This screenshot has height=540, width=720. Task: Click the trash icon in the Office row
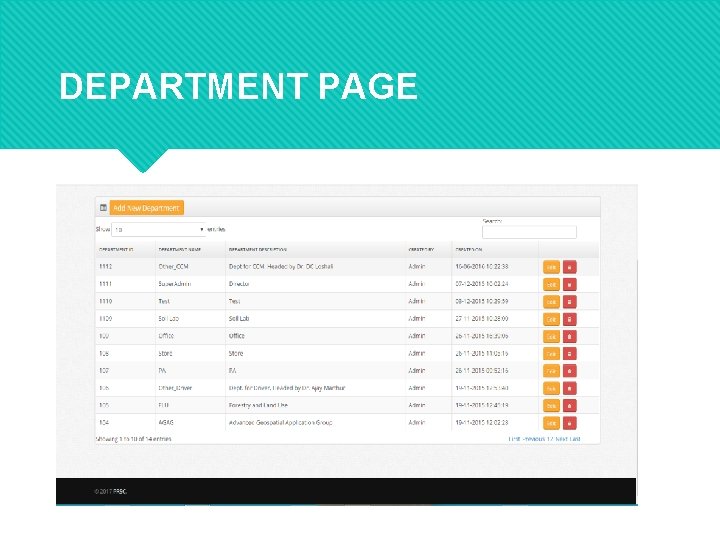point(569,336)
